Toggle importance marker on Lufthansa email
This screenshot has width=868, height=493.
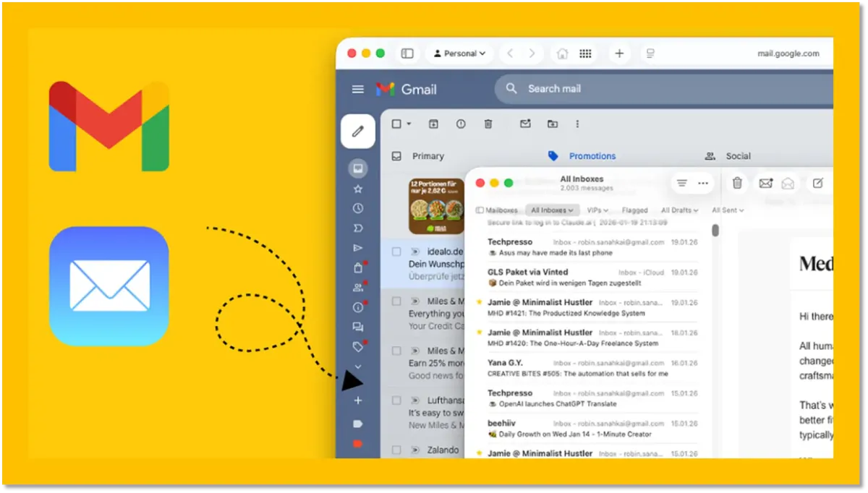415,400
